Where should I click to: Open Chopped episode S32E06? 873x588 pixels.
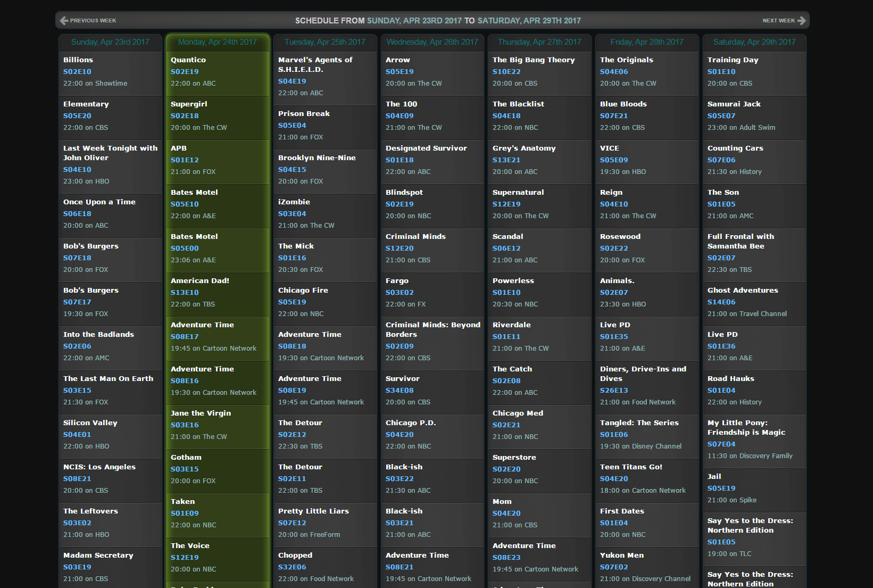(292, 567)
